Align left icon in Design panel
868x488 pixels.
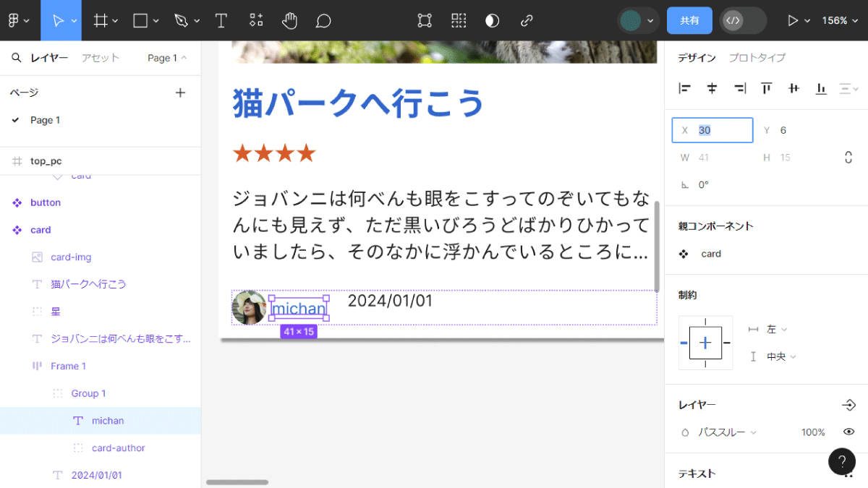[x=685, y=88]
